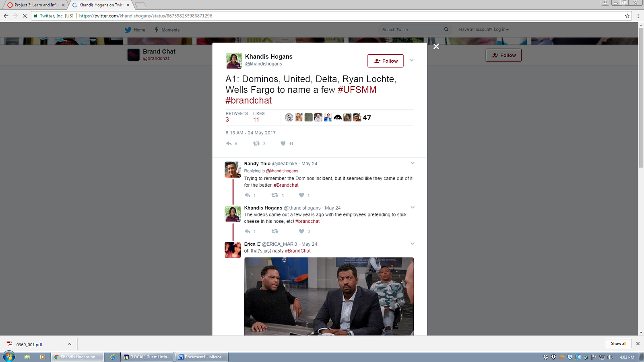Open the @ideabloke handle
This screenshot has height=362, width=644.
click(285, 164)
